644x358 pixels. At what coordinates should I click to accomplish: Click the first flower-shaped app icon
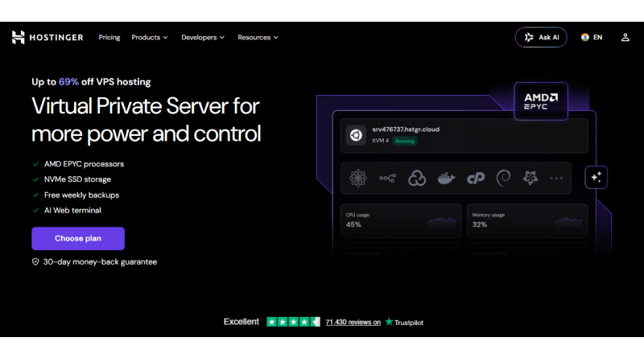coord(357,178)
